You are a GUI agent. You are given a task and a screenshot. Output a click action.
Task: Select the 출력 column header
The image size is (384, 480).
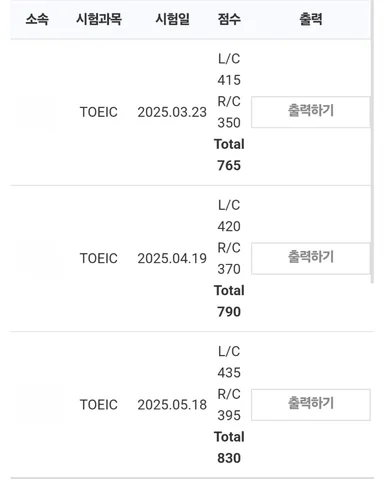coord(311,19)
